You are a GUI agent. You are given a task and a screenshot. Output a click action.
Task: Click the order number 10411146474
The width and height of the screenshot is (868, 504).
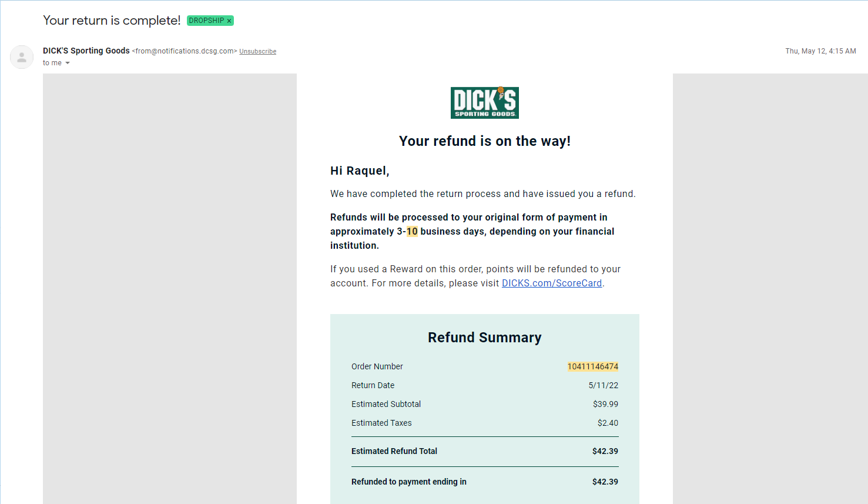pos(593,366)
